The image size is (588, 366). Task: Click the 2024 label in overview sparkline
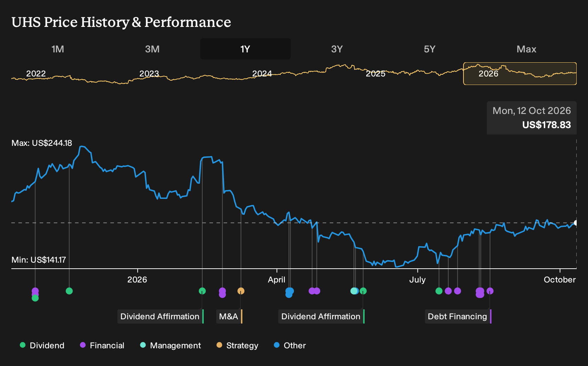(262, 74)
